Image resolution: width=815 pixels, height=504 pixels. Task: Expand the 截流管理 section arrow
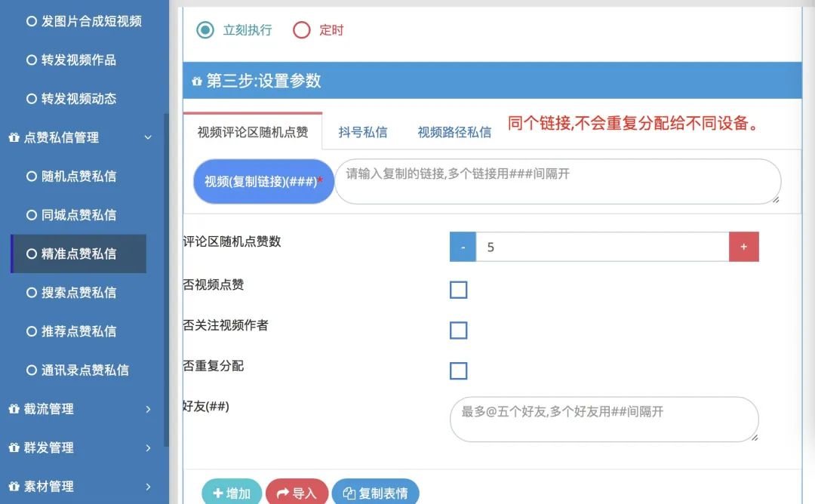[148, 410]
